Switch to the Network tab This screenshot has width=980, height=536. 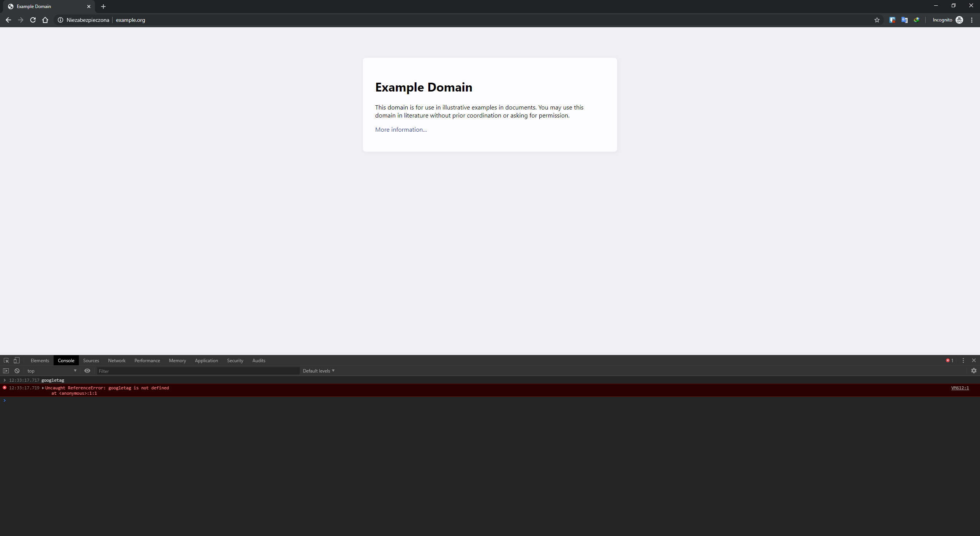(x=116, y=360)
